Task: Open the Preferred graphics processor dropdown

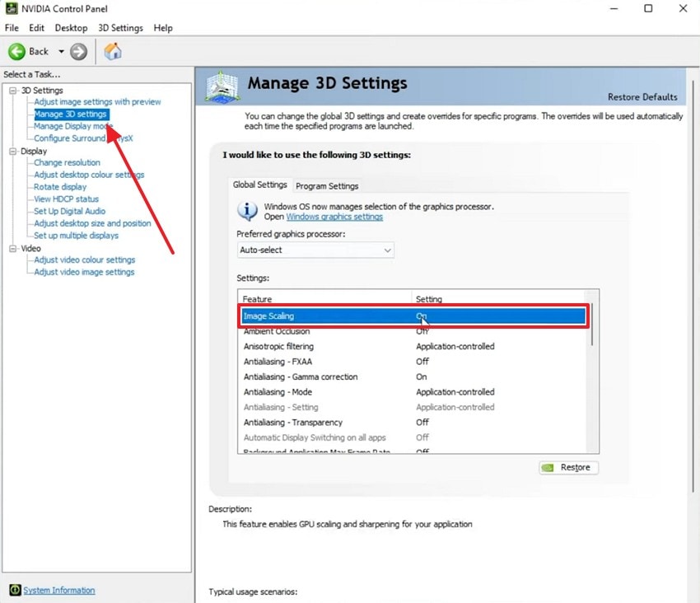Action: point(315,250)
